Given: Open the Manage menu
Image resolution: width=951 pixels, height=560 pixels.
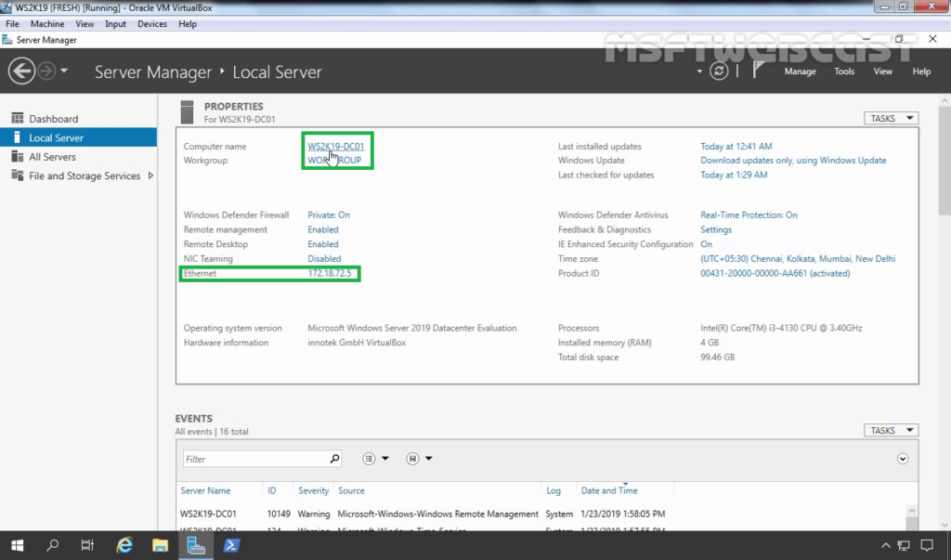Looking at the screenshot, I should point(800,71).
